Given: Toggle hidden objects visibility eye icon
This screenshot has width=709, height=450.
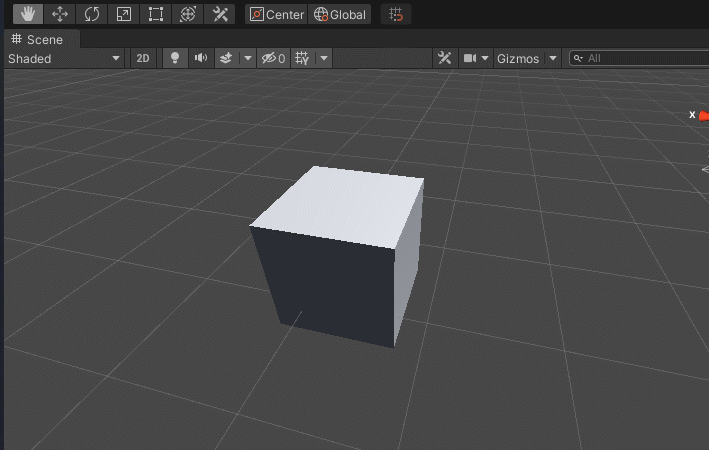Looking at the screenshot, I should pos(274,58).
